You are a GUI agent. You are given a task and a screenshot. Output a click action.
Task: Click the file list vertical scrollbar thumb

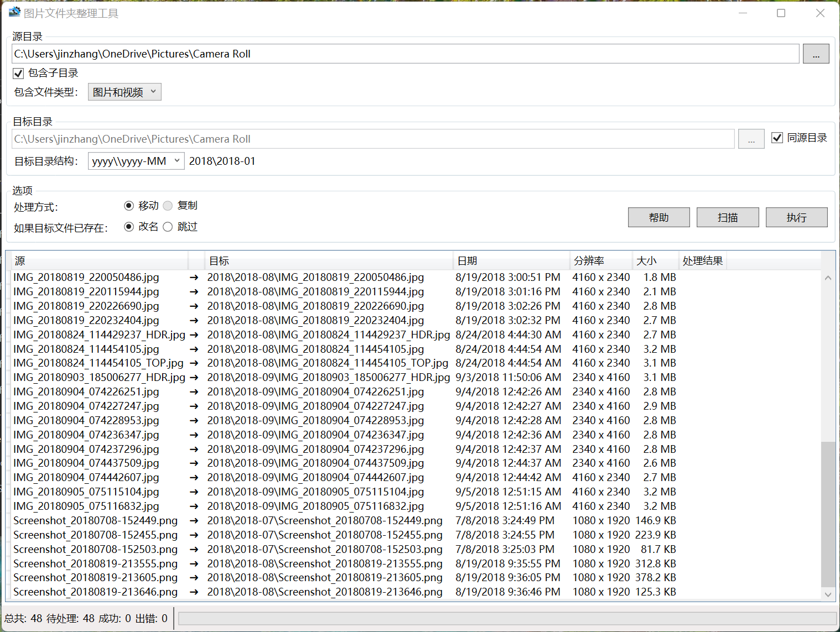click(828, 514)
